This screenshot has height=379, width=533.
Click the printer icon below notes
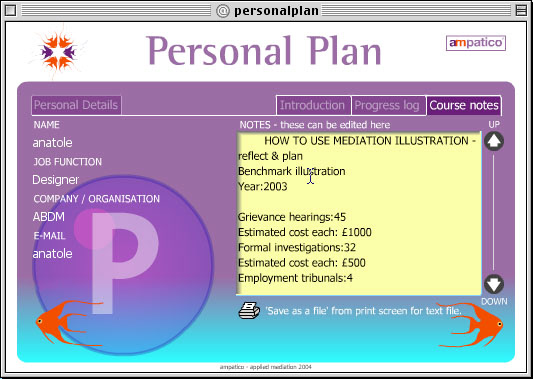[249, 310]
